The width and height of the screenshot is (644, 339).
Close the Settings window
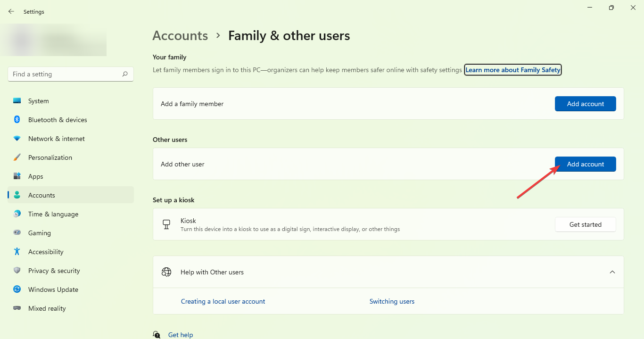point(633,8)
